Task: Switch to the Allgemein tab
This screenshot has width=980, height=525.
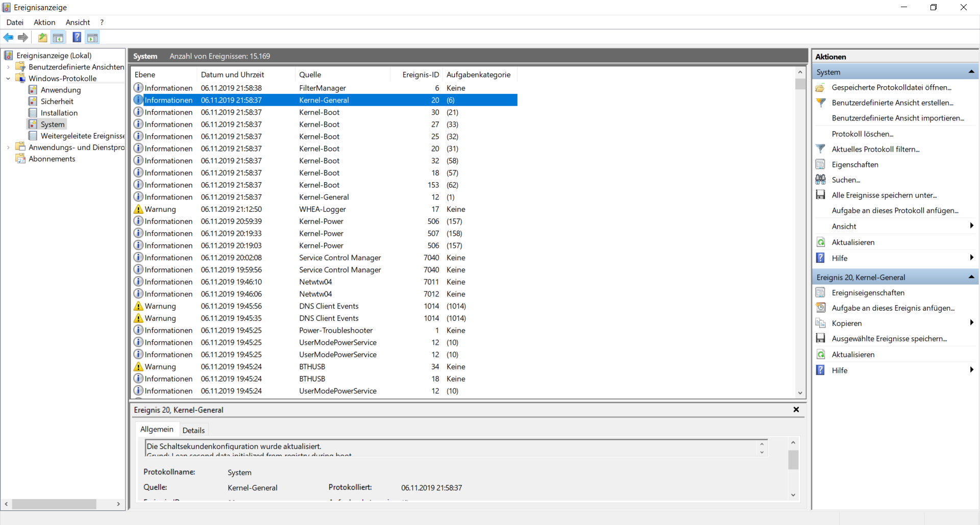Action: coord(157,429)
